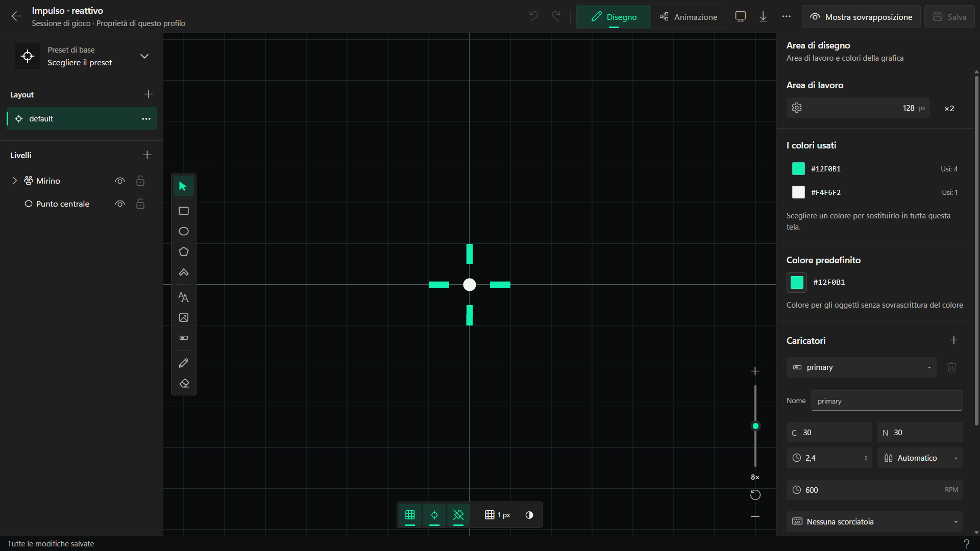Toggle the snapping button
980x551 pixels.
tap(458, 515)
